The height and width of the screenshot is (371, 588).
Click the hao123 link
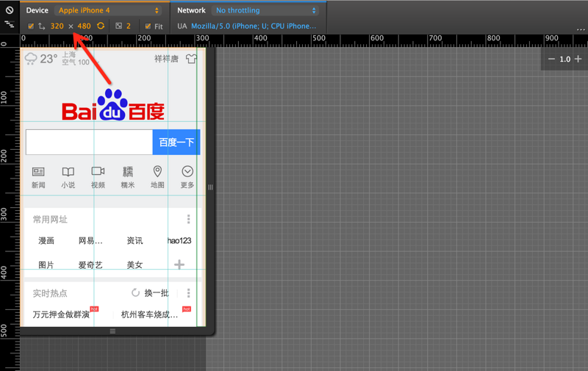tap(179, 240)
